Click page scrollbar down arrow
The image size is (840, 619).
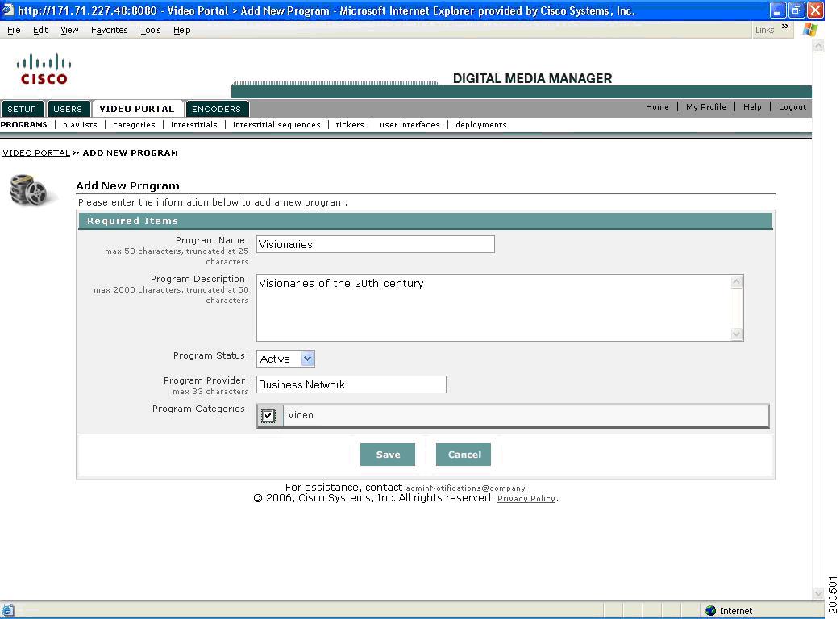pyautogui.click(x=818, y=593)
